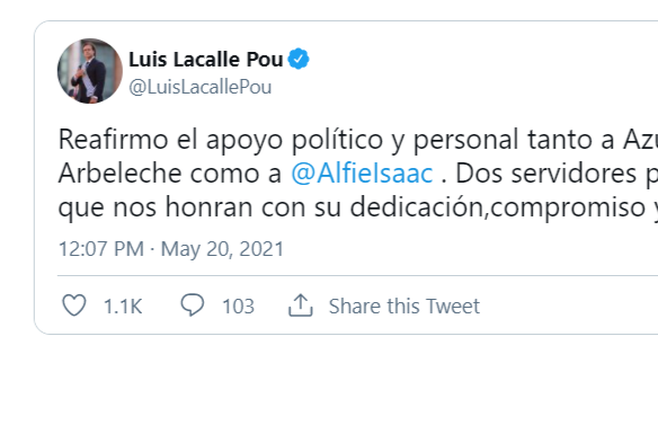Click the reply speech bubble icon
This screenshot has height=425, width=658.
[x=192, y=305]
